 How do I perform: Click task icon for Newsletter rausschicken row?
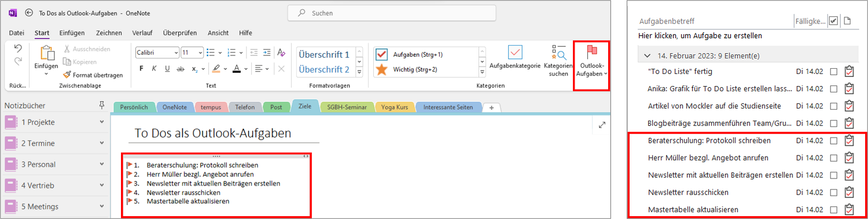click(849, 192)
